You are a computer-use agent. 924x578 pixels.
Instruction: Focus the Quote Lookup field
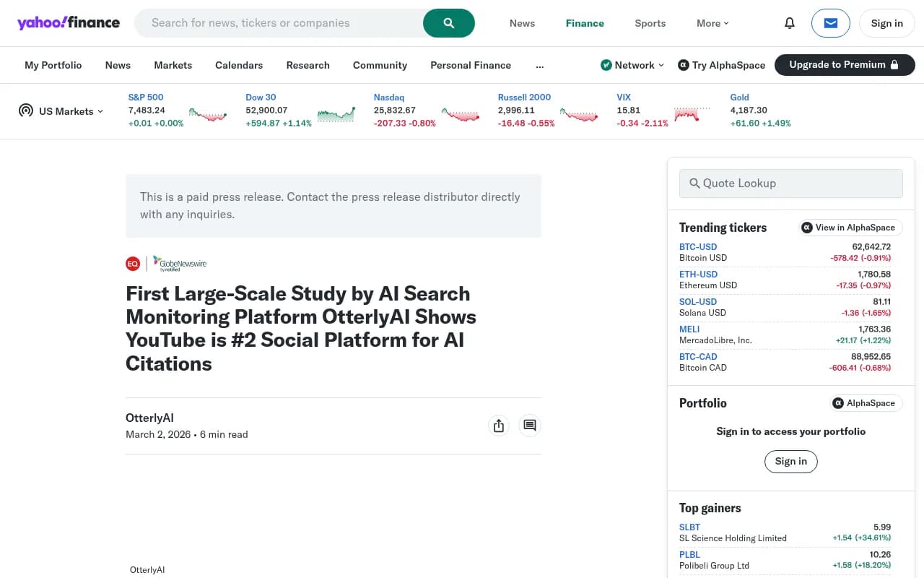791,184
